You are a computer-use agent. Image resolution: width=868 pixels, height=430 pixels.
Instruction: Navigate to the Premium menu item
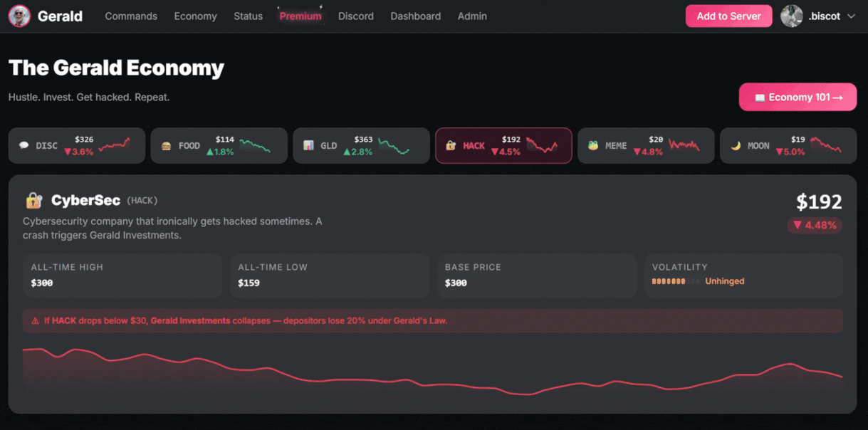pyautogui.click(x=300, y=16)
